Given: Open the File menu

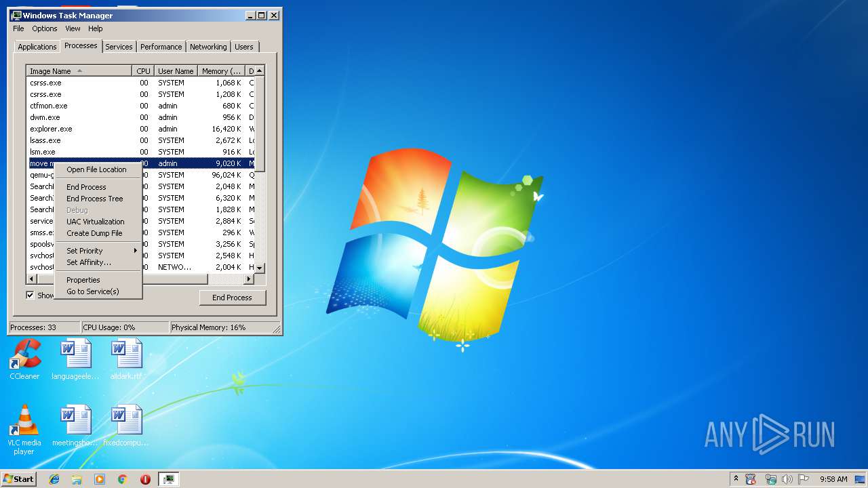Looking at the screenshot, I should (x=18, y=28).
